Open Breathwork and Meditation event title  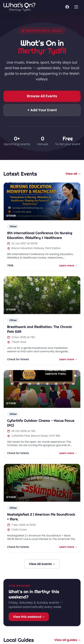pos(40,329)
